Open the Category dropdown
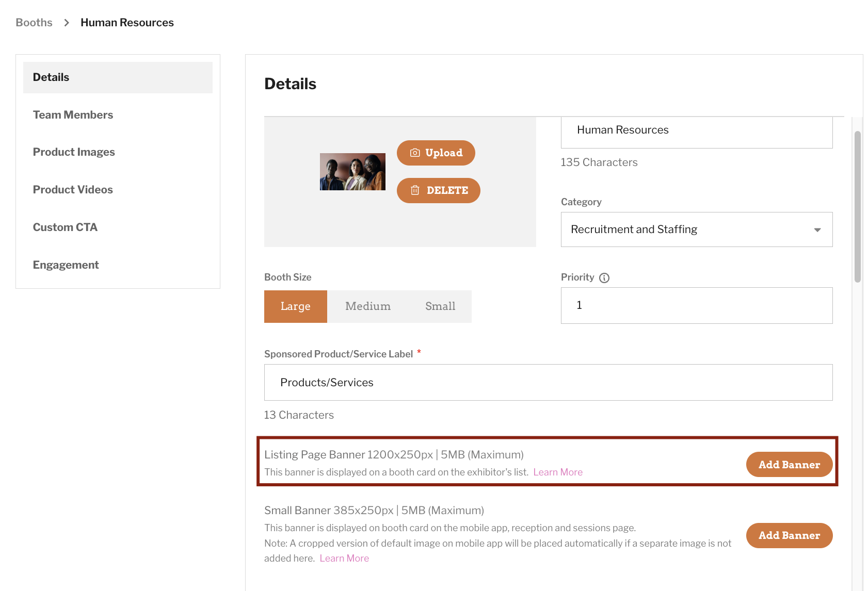 coord(697,229)
